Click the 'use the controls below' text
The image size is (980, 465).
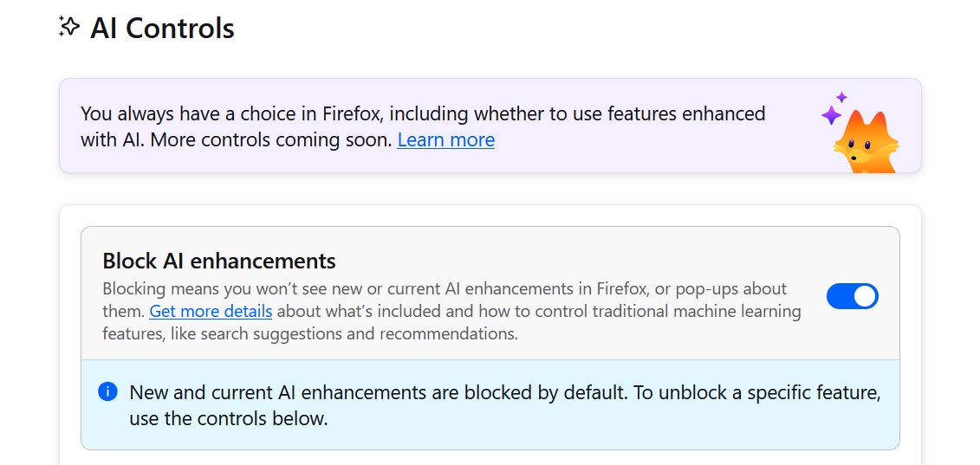pyautogui.click(x=229, y=419)
